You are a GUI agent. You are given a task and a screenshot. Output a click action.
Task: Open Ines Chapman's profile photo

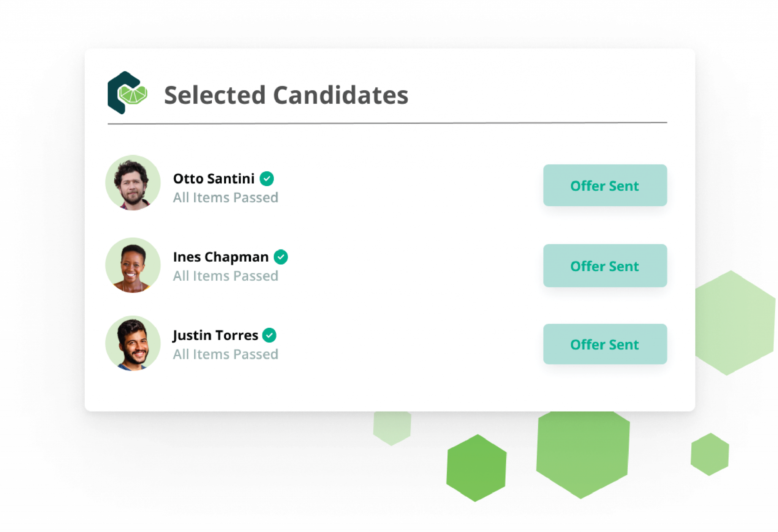pyautogui.click(x=133, y=265)
